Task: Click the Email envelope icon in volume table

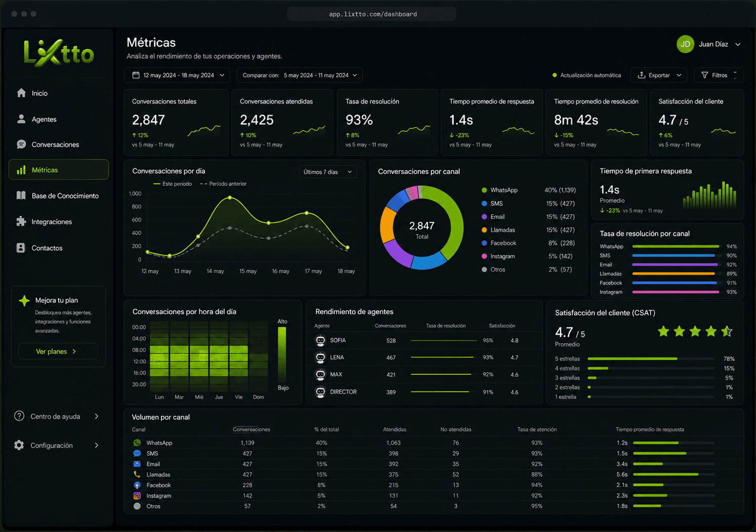Action: pyautogui.click(x=137, y=464)
